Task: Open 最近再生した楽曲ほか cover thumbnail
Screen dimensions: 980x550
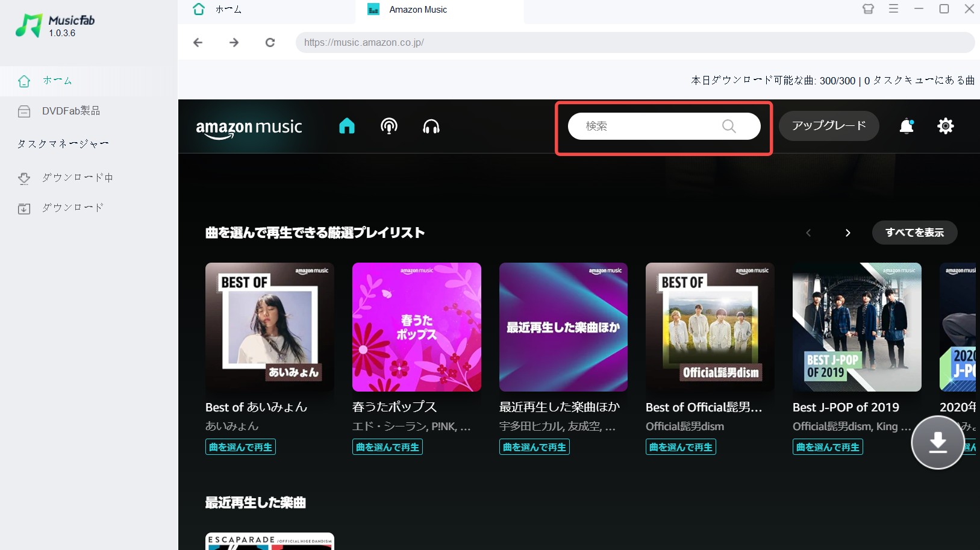Action: click(563, 327)
